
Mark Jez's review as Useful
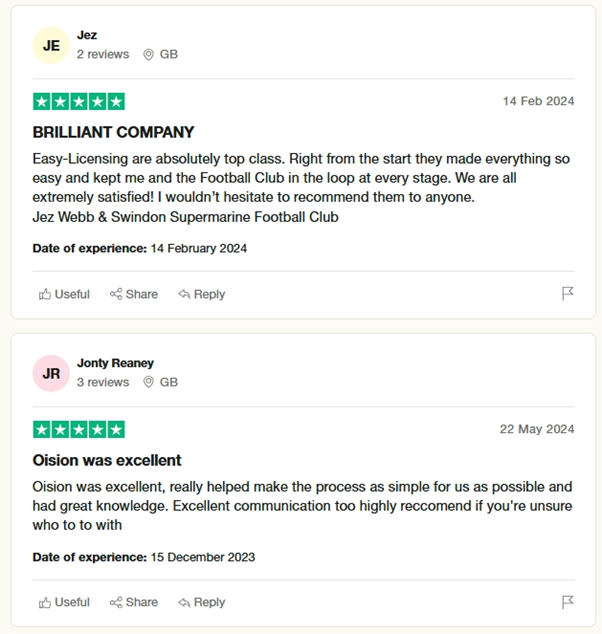[64, 294]
